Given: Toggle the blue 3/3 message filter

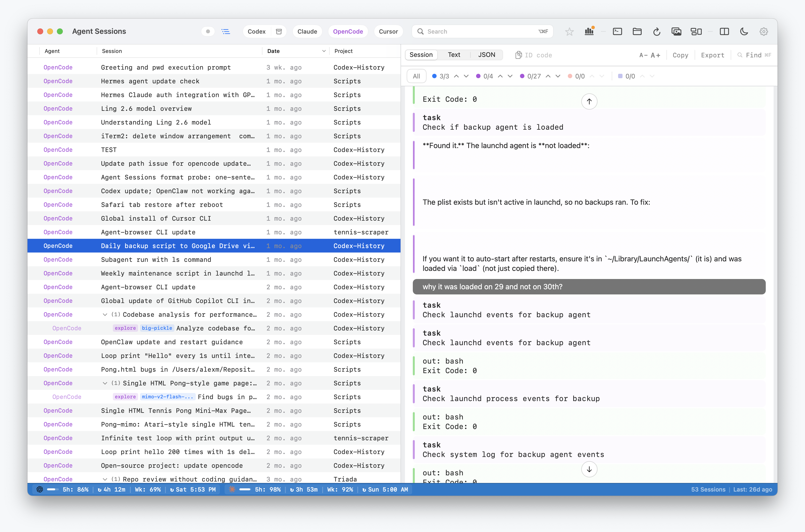Looking at the screenshot, I should (441, 76).
